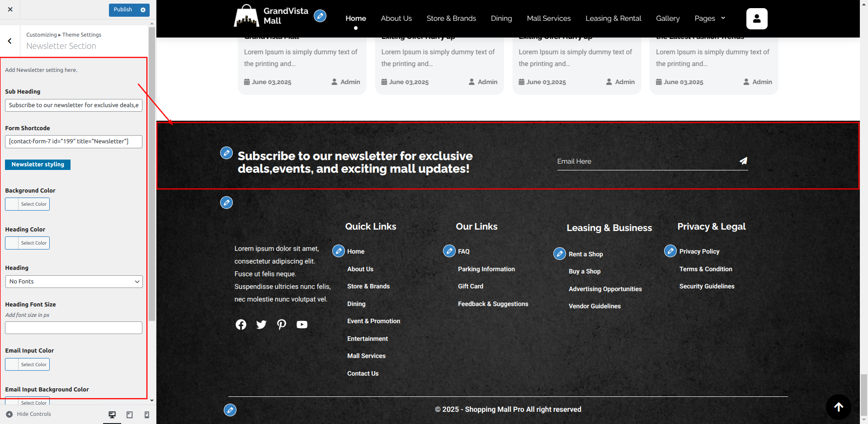This screenshot has width=868, height=424.
Task: Click the Twitter bird icon
Action: tap(261, 325)
